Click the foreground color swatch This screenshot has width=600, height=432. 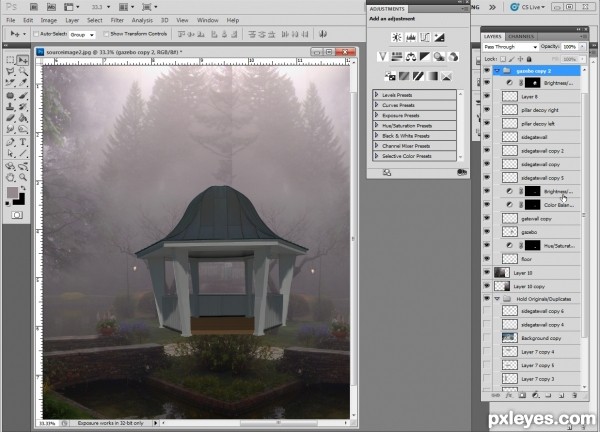coord(12,192)
